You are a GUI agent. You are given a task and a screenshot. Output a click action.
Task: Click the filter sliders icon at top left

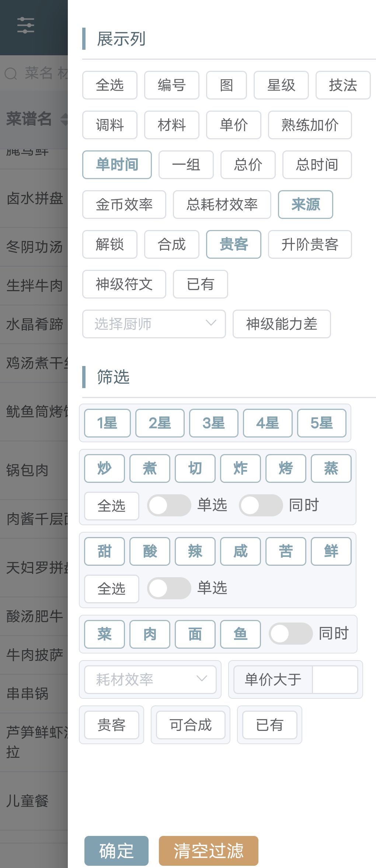[26, 25]
